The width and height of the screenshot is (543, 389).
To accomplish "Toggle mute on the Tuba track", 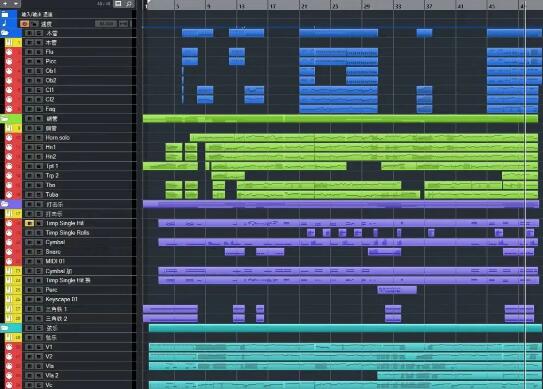I will point(29,195).
